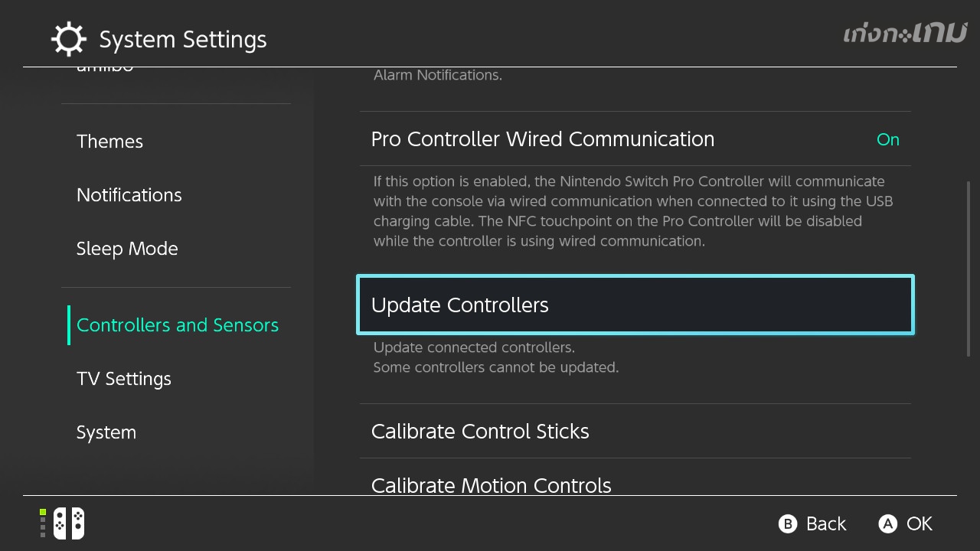Open the System category
Screen dimensions: 980x551
click(x=106, y=432)
